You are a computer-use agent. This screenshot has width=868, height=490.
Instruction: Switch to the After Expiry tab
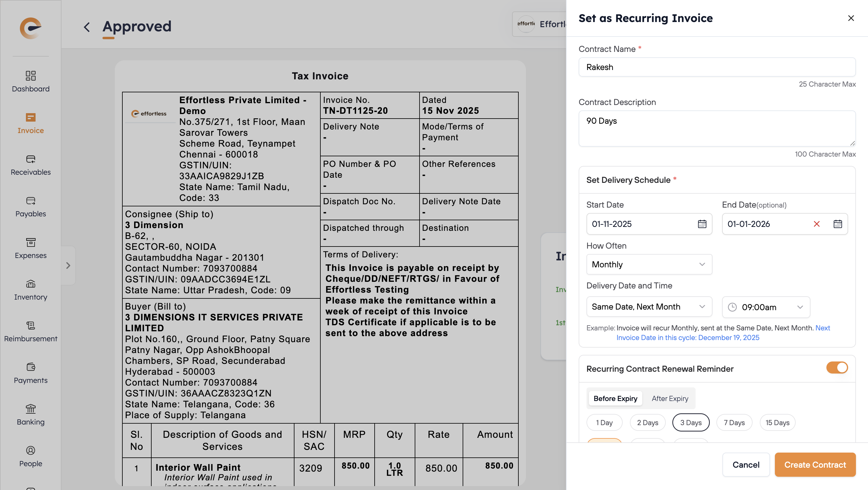[670, 399]
